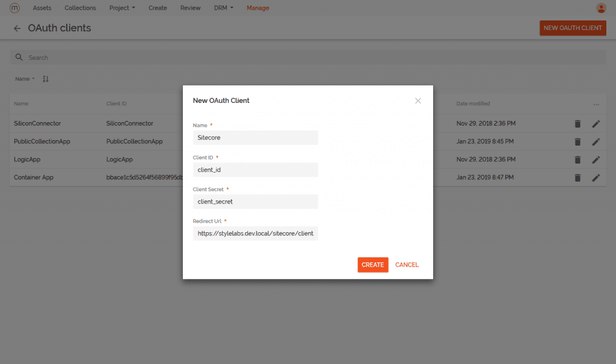Click the Sitecore Content Hub logo icon

click(14, 8)
